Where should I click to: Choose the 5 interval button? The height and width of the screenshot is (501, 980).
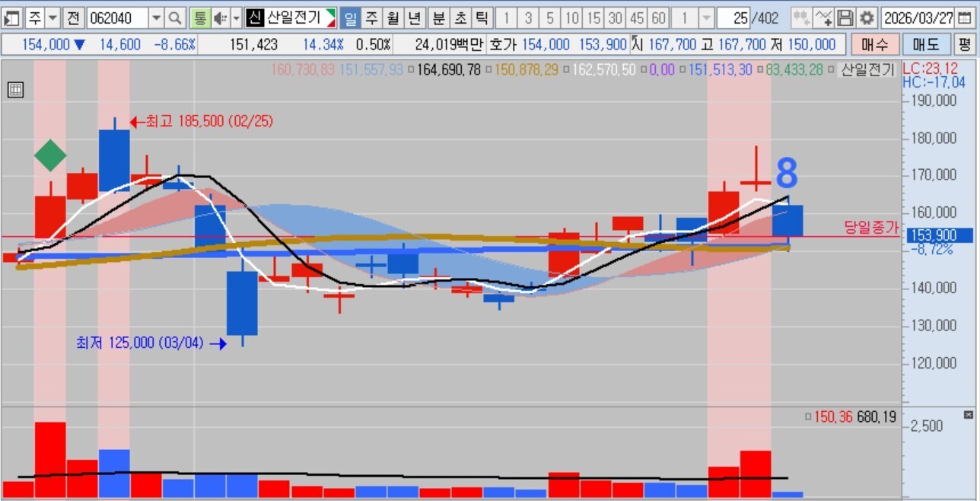551,18
